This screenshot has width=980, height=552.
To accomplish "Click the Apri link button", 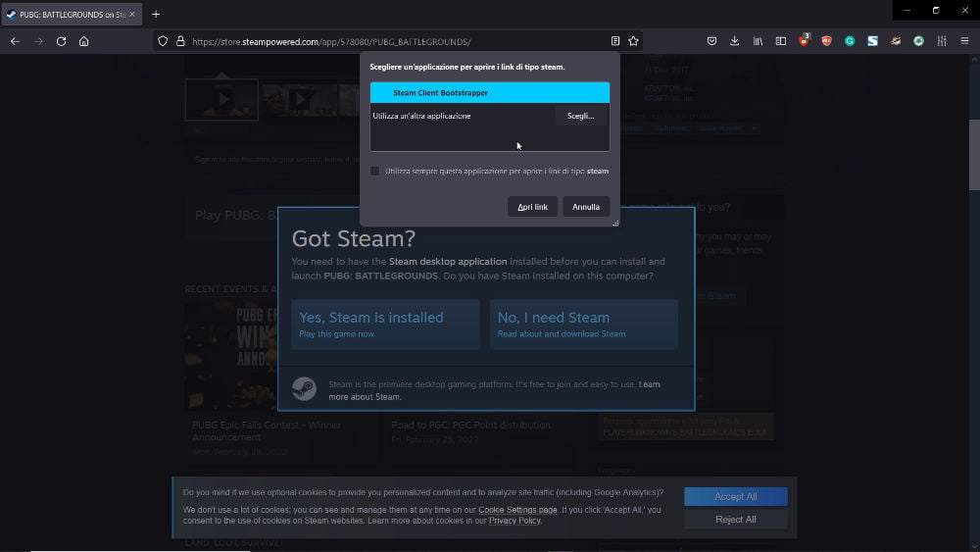I will 532,207.
